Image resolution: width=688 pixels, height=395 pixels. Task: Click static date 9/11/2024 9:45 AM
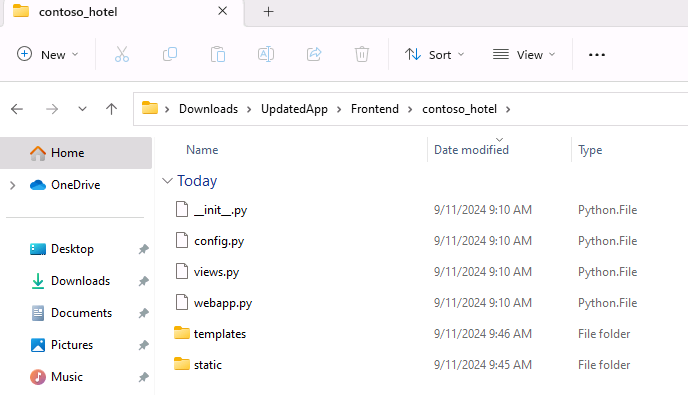(x=483, y=365)
